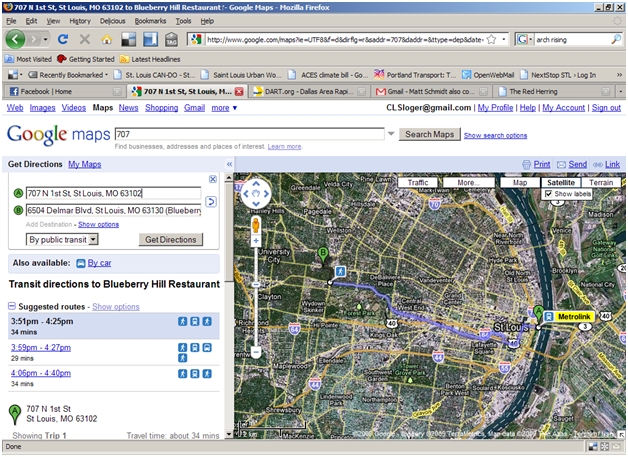This screenshot has width=628, height=457.
Task: Collapse left panel with double-arrow icon
Action: tap(229, 164)
